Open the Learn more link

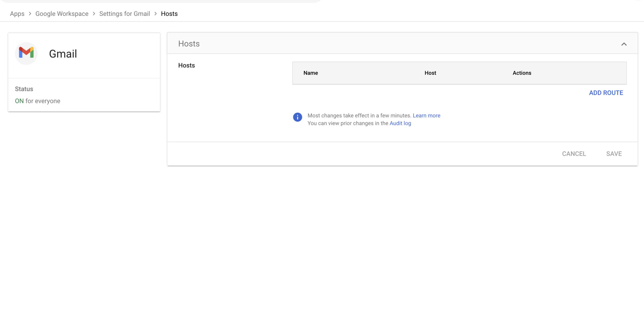(426, 116)
